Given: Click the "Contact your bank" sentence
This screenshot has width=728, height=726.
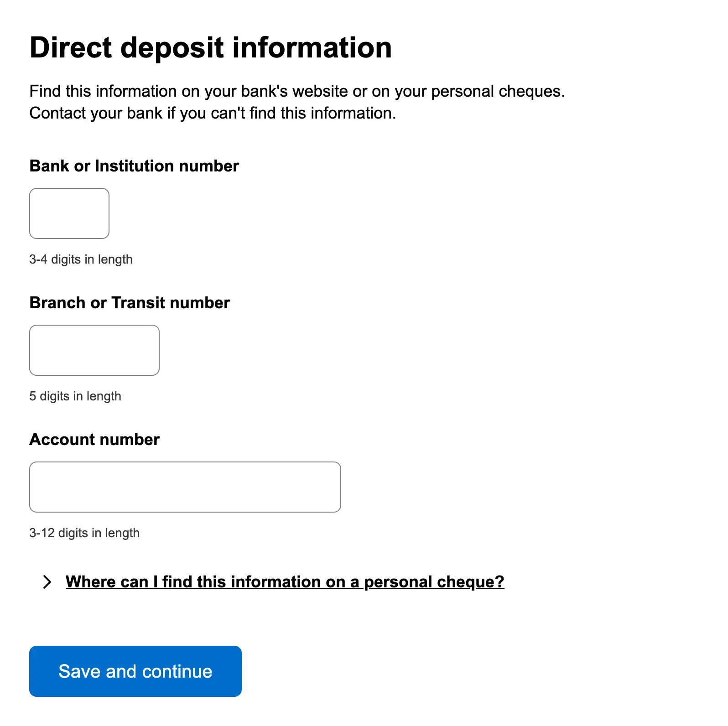Looking at the screenshot, I should [x=213, y=113].
